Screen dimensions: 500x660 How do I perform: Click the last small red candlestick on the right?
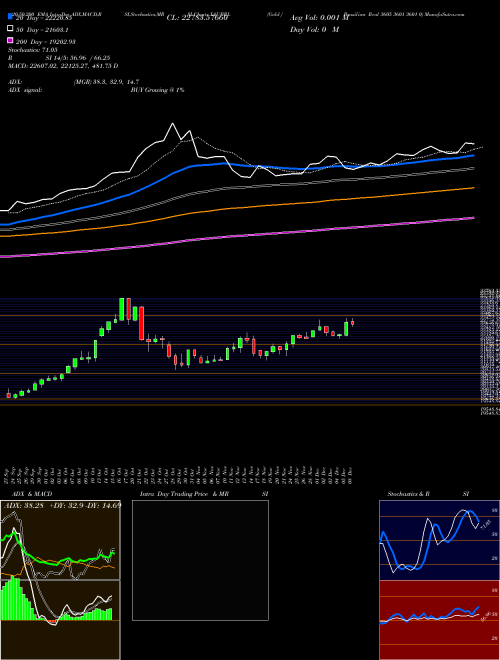tap(352, 323)
